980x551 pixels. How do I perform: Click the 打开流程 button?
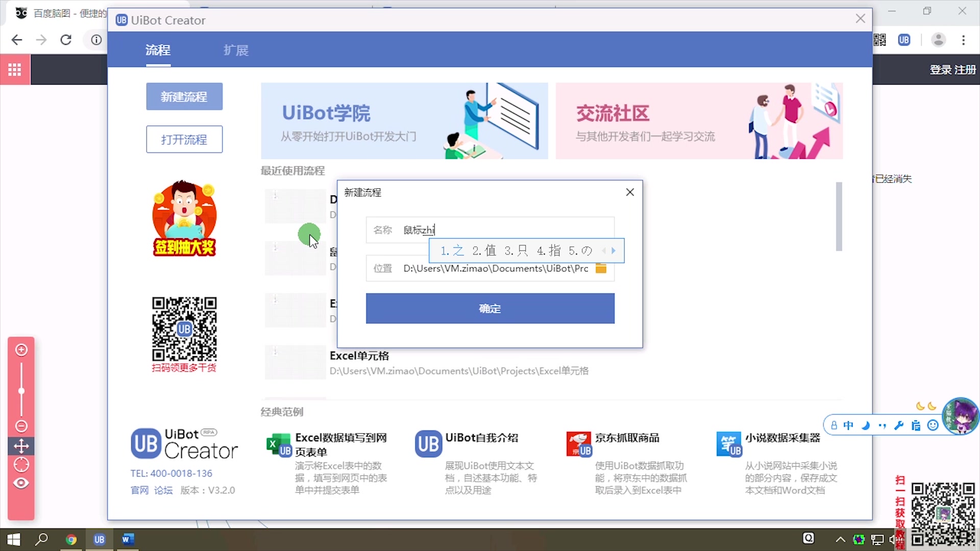point(184,139)
